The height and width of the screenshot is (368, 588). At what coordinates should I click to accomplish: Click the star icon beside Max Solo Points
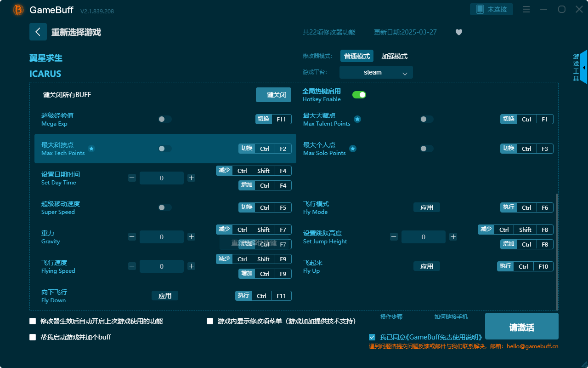point(352,149)
